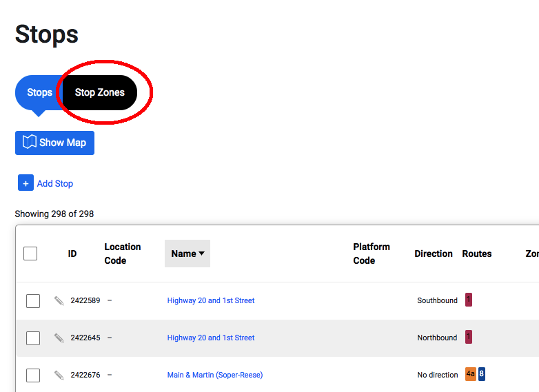This screenshot has width=539, height=392.
Task: Check the box for stop 2422645
Action: click(x=33, y=338)
